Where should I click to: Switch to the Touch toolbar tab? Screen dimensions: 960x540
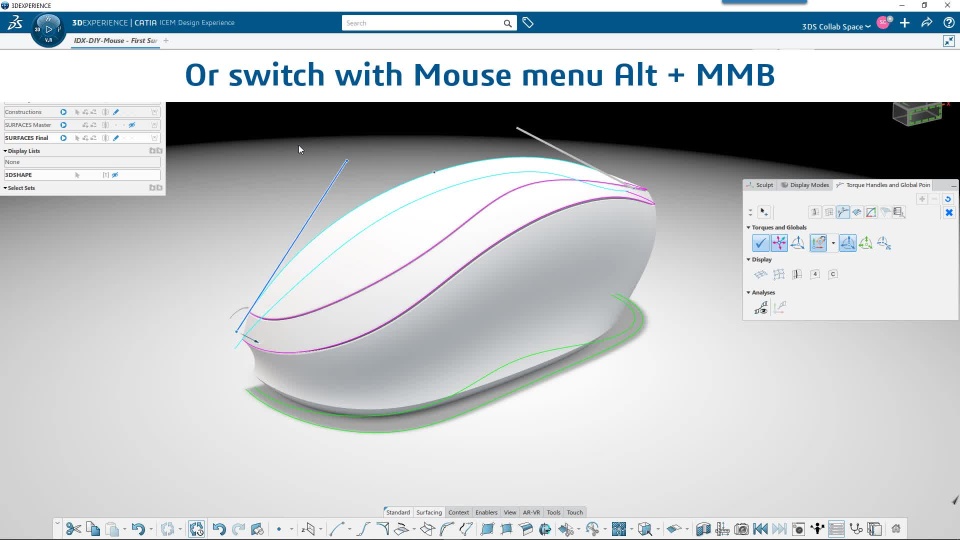pyautogui.click(x=575, y=512)
